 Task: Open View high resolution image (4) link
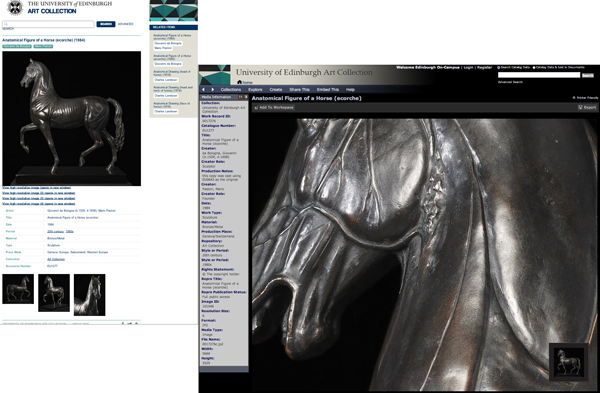tap(39, 204)
